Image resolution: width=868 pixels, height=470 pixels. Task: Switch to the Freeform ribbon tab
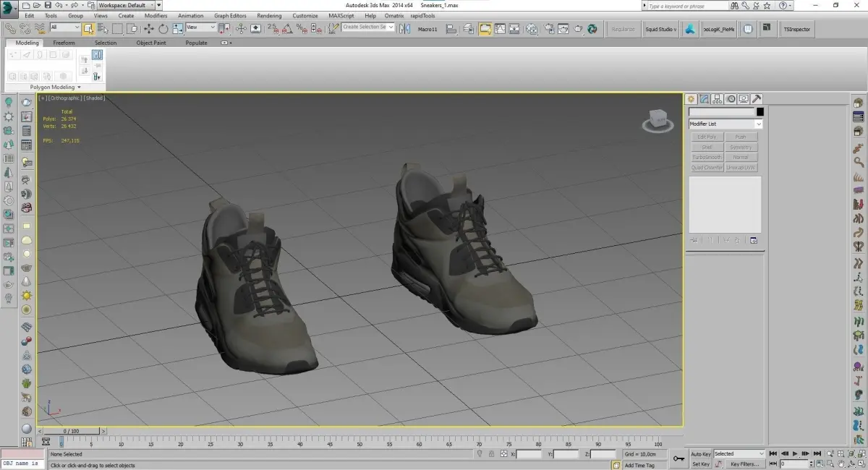click(x=64, y=43)
